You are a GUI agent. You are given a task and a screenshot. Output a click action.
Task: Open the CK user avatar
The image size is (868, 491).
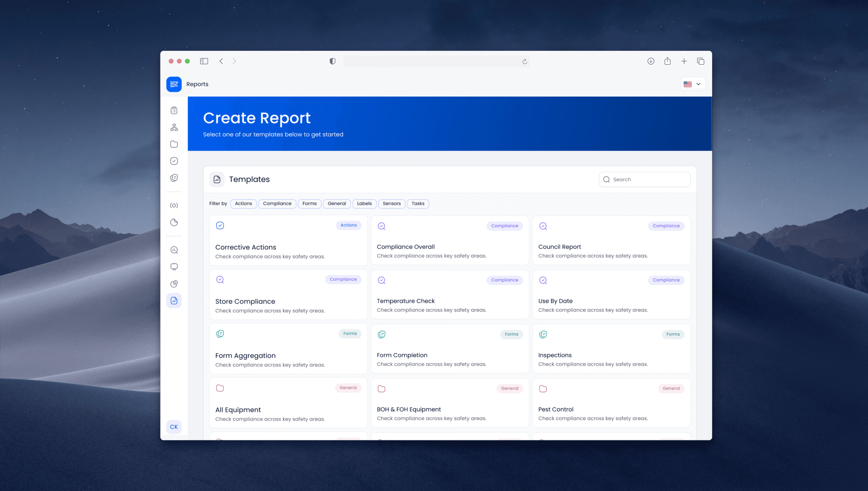tap(174, 427)
